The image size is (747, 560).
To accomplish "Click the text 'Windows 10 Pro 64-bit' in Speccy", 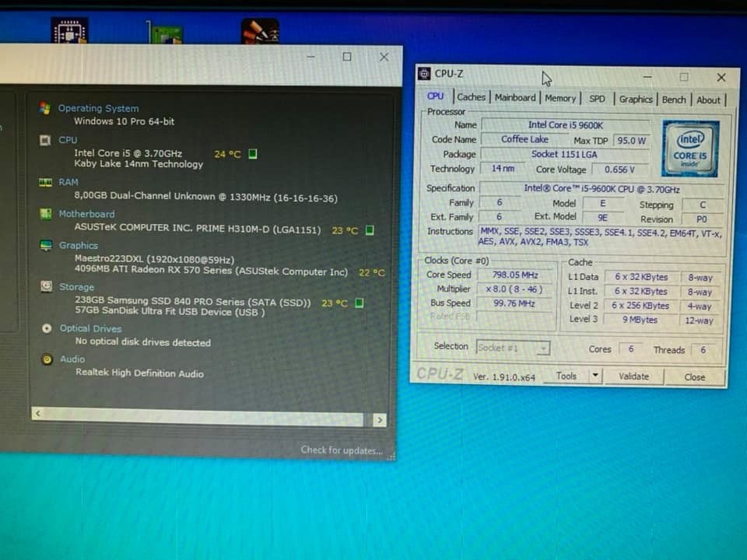I will click(124, 121).
